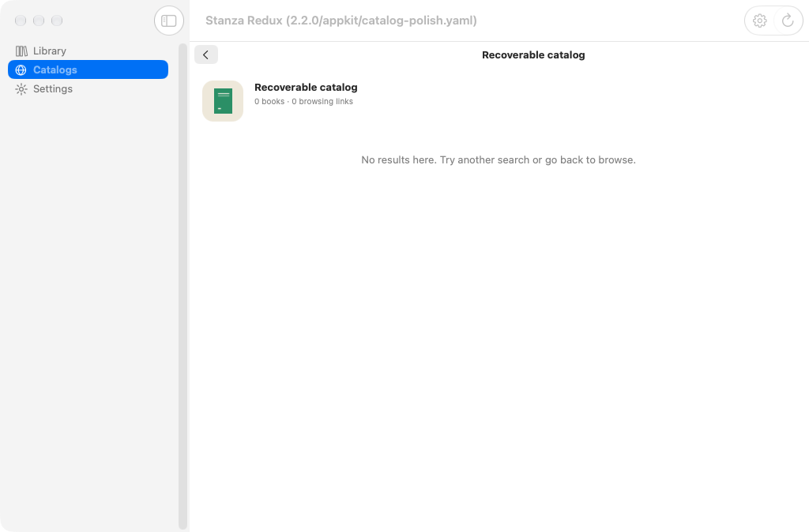This screenshot has width=809, height=532.
Task: Zoom the window with the third traffic light
Action: (57, 21)
